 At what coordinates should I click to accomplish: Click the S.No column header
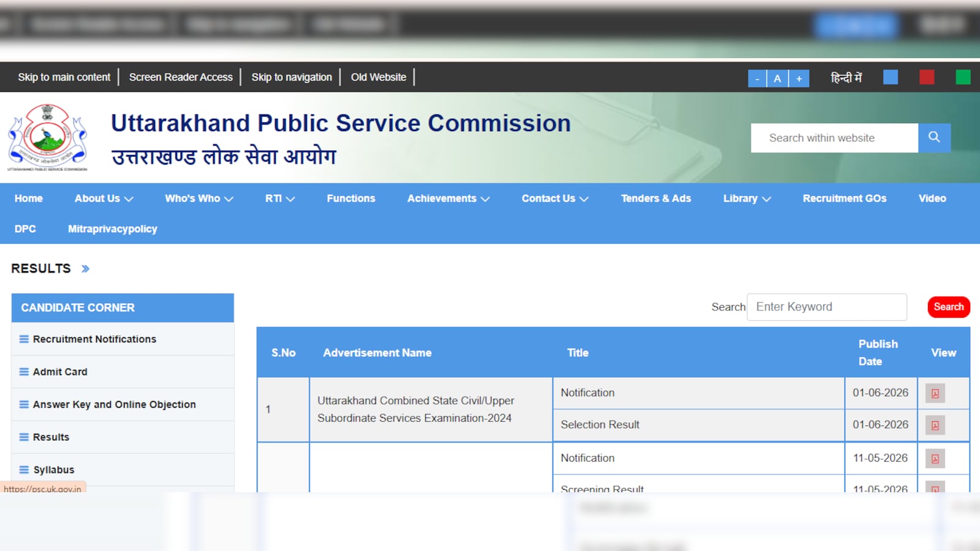(x=284, y=353)
